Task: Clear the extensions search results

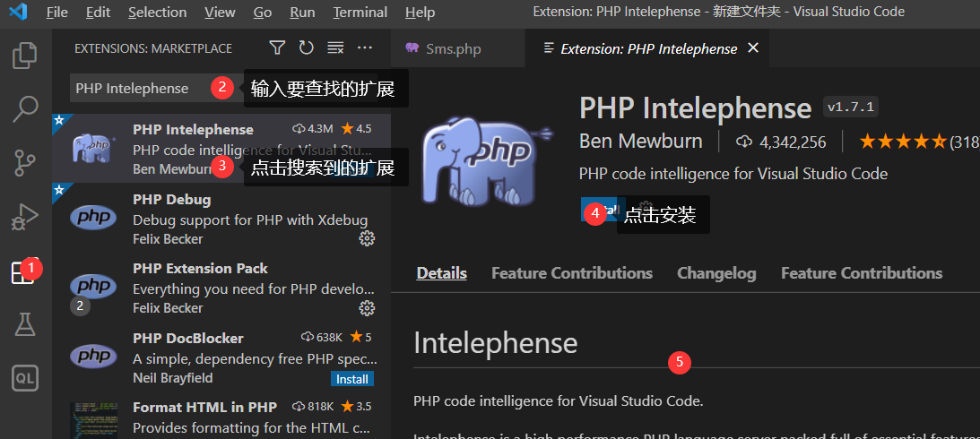Action: click(x=335, y=48)
